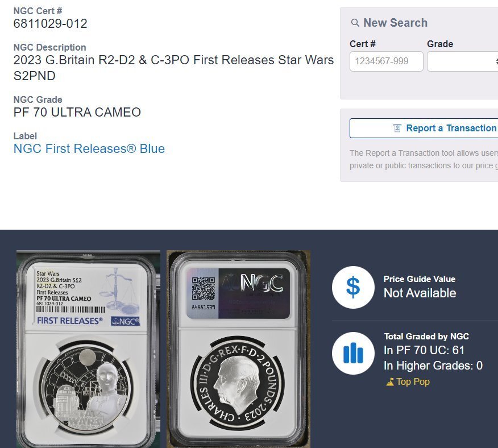The image size is (498, 448).
Task: Open the coin reverse slab thumbnail
Action: pos(239,349)
